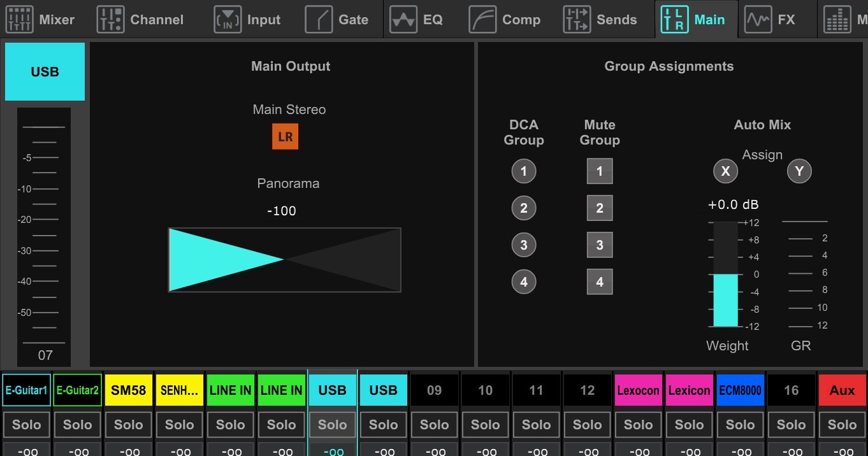The image size is (868, 456).
Task: Open the EQ curve icon
Action: click(403, 20)
